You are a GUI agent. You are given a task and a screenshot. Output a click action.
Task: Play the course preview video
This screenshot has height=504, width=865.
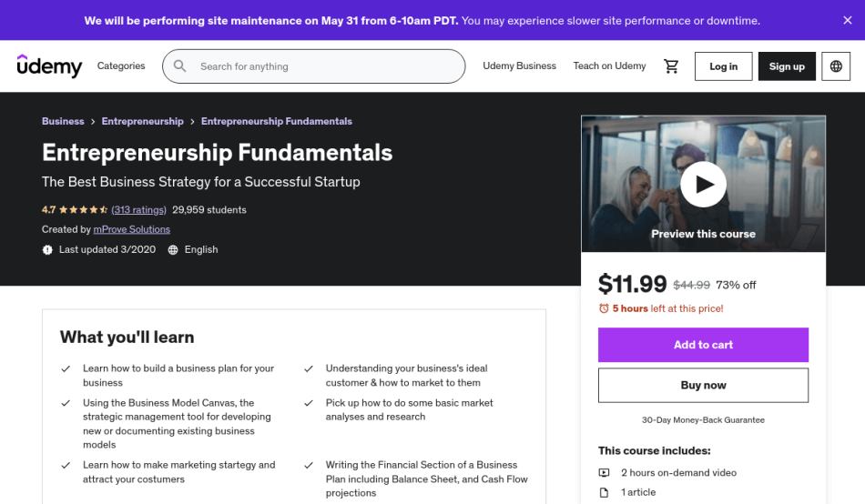tap(703, 184)
